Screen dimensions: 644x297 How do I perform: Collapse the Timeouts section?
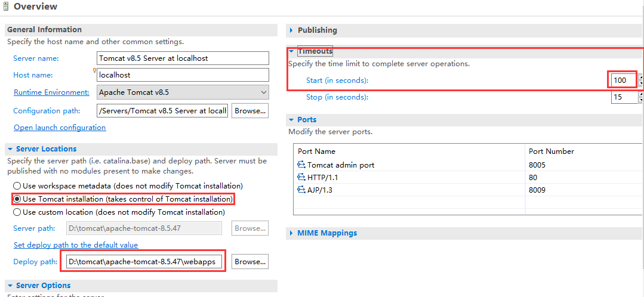pos(292,51)
